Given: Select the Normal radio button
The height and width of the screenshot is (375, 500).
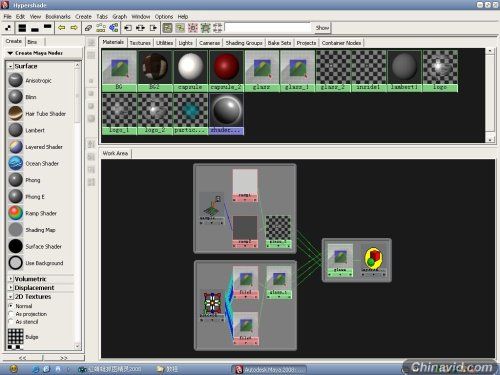Looking at the screenshot, I should pyautogui.click(x=11, y=305).
